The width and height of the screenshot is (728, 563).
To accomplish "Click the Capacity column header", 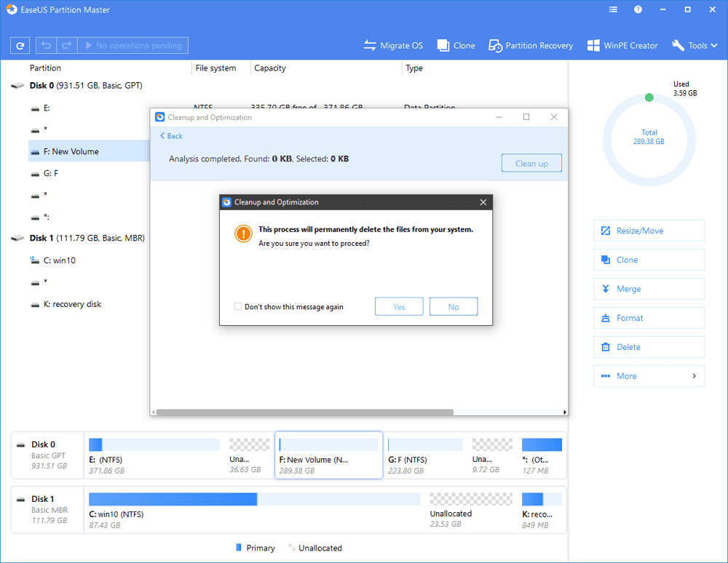I will [x=270, y=68].
